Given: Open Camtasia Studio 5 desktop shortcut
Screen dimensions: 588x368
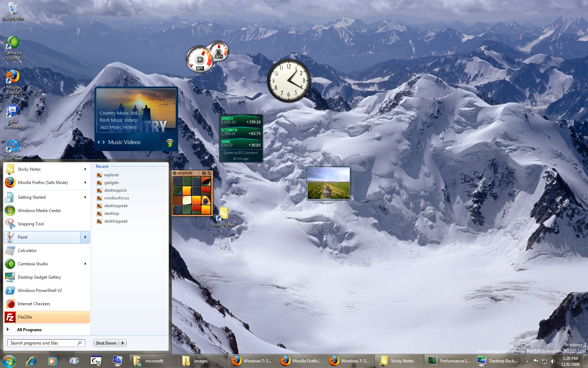Looking at the screenshot, I should tap(13, 48).
